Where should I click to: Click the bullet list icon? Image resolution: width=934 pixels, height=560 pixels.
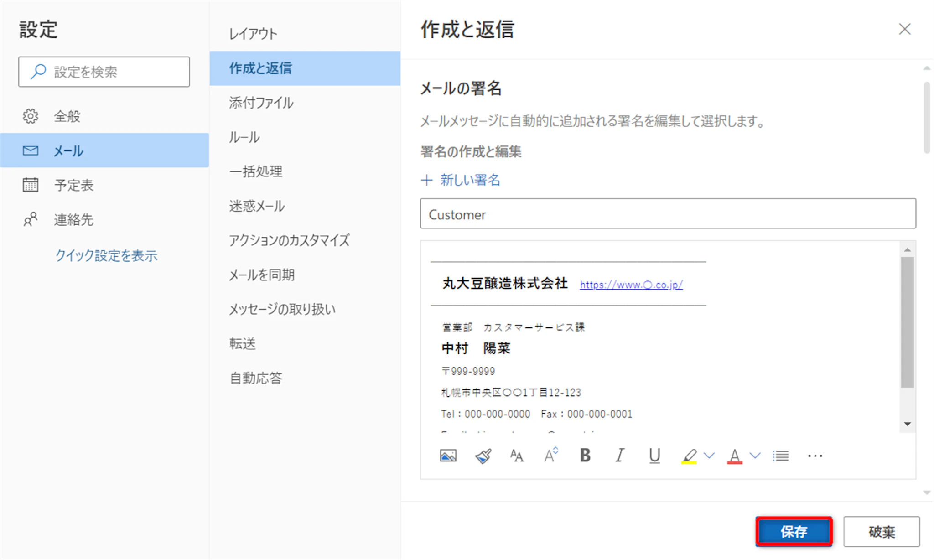click(x=781, y=456)
